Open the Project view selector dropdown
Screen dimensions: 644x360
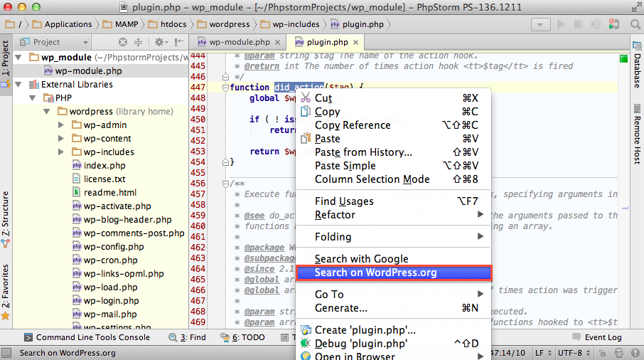pos(54,42)
